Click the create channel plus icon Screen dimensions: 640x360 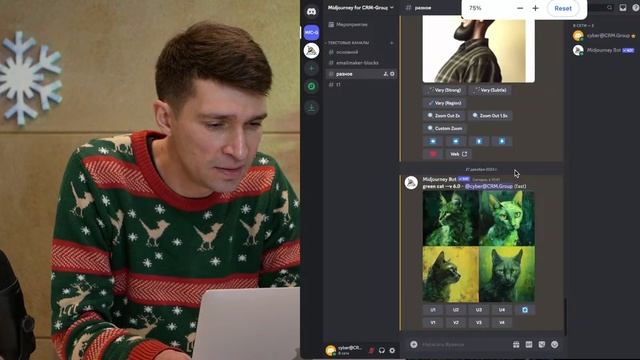pos(392,42)
